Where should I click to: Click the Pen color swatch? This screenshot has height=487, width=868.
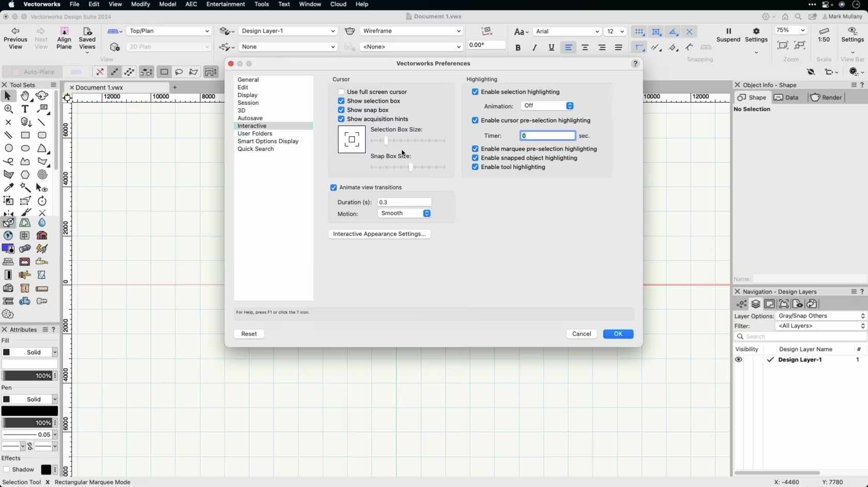click(30, 411)
